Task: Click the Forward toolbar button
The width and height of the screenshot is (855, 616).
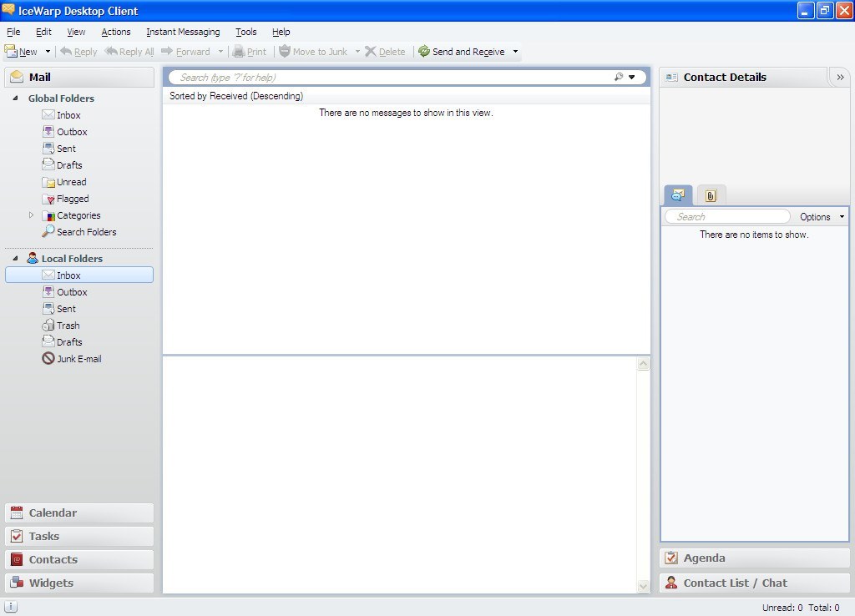Action: pyautogui.click(x=186, y=52)
